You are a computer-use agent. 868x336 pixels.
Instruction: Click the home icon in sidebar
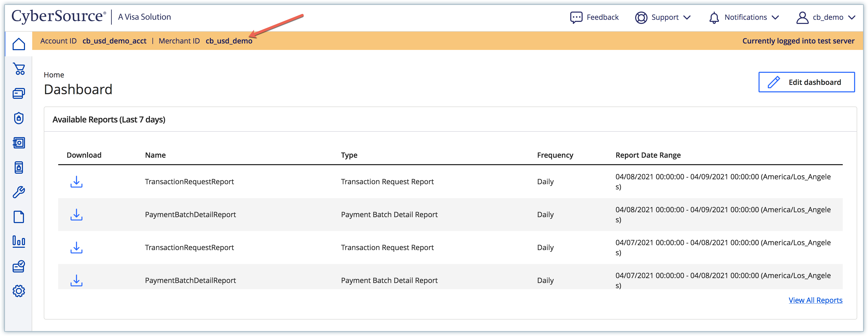pyautogui.click(x=19, y=44)
